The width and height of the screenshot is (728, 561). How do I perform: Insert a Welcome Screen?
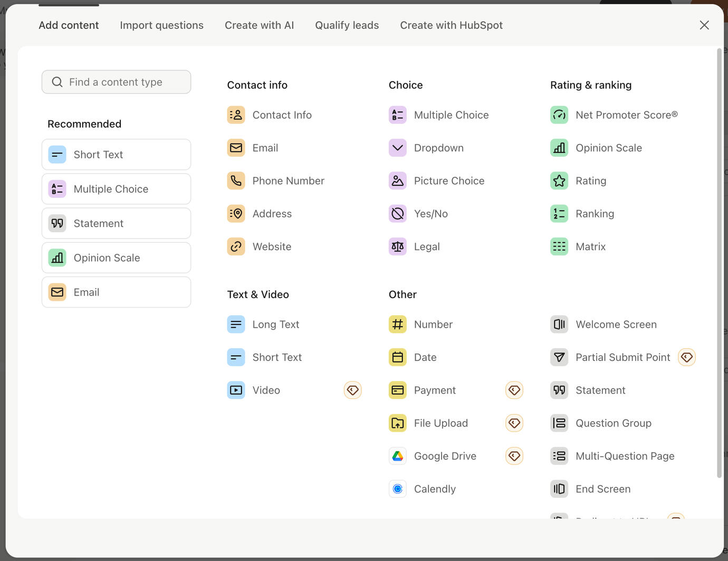[616, 325]
